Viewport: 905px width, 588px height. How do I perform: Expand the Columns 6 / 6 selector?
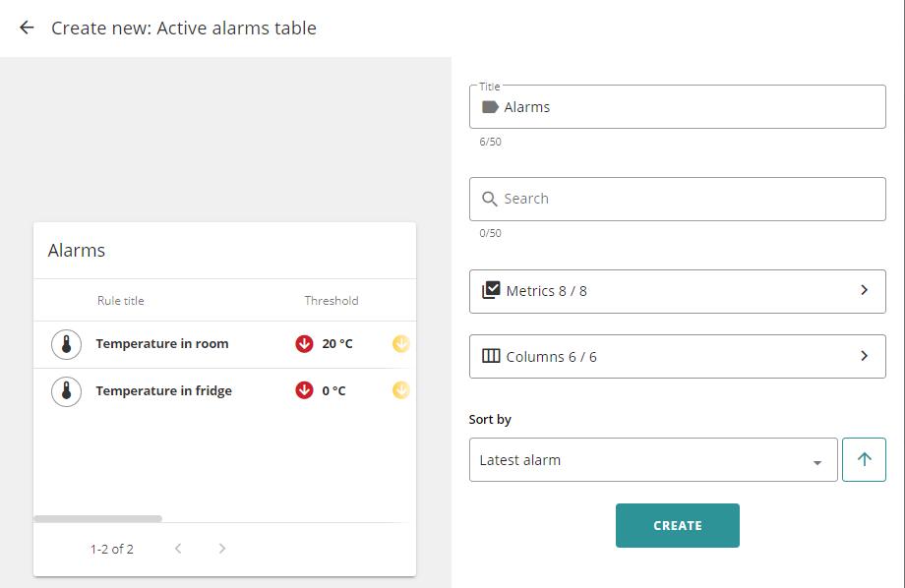[678, 357]
